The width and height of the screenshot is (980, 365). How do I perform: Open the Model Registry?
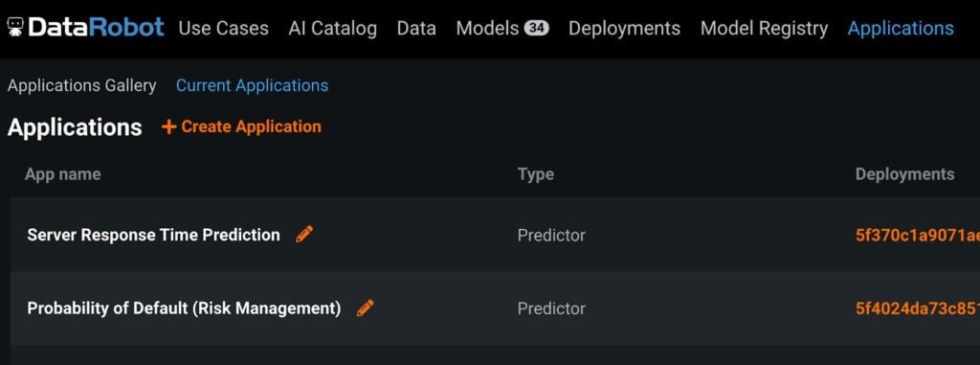point(764,28)
